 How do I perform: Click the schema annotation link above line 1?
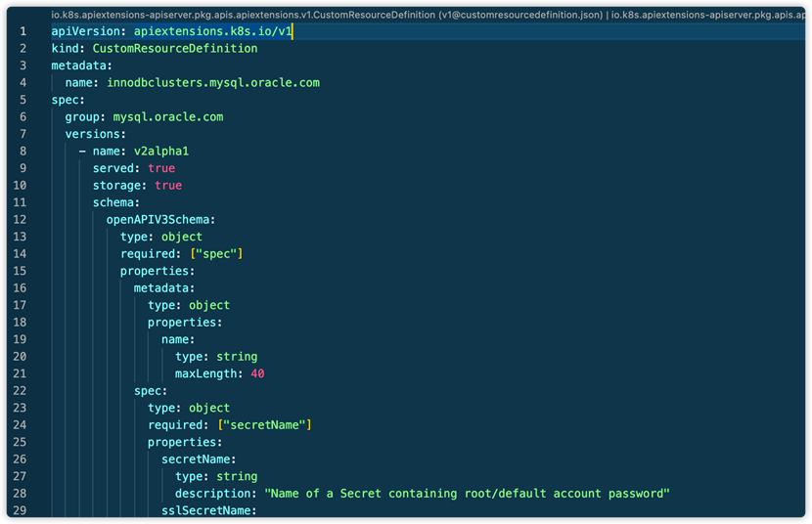[428, 15]
